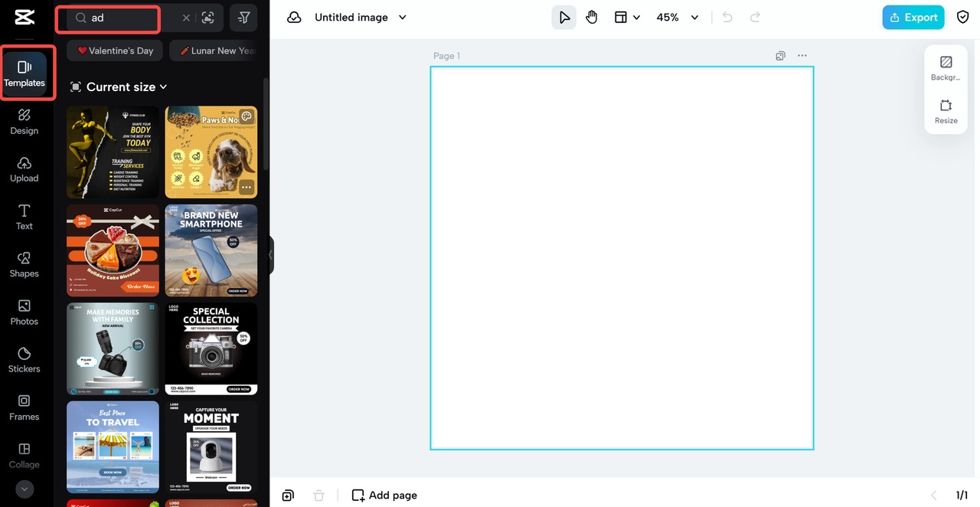980x507 pixels.
Task: Click the CapCut logo icon
Action: click(24, 18)
